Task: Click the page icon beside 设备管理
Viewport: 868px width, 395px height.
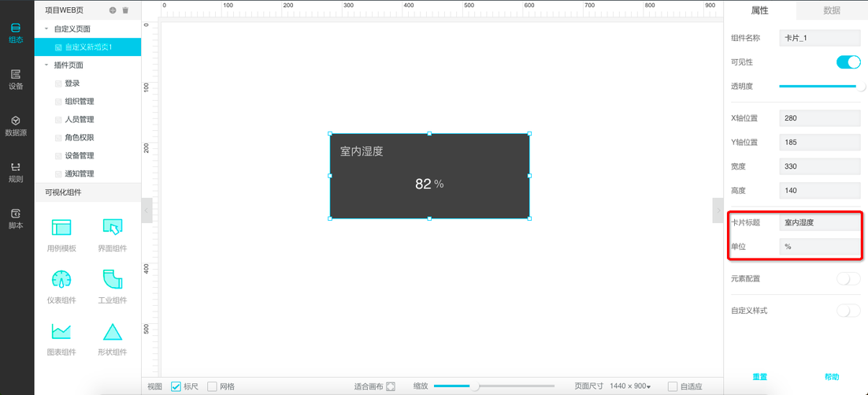Action: click(58, 155)
